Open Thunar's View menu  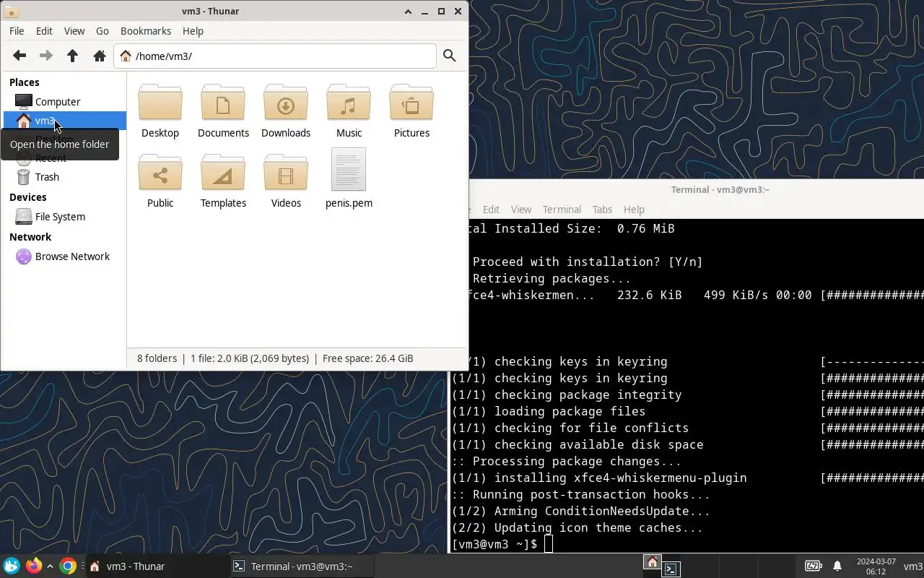tap(74, 31)
